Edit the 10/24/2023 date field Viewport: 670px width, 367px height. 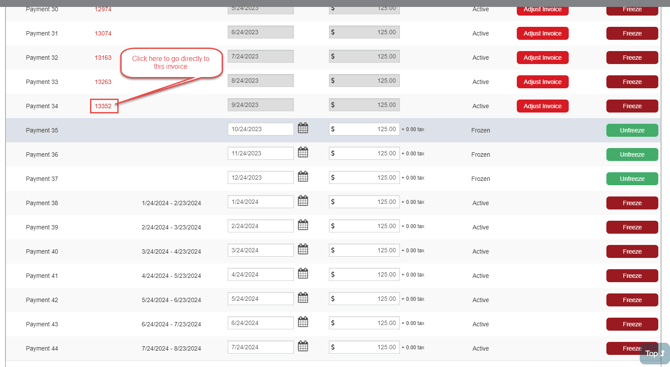(261, 129)
